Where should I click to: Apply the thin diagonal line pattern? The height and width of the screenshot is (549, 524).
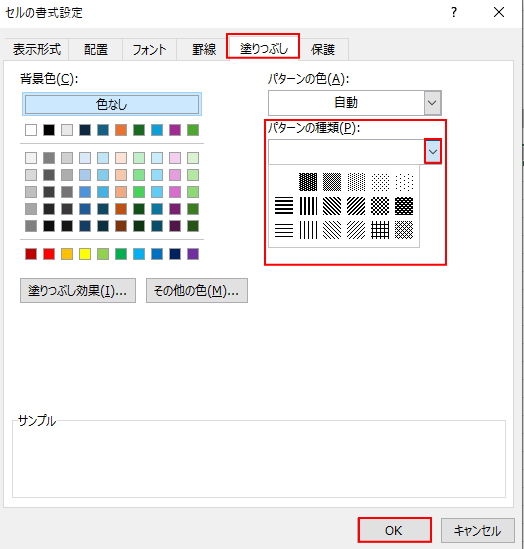click(356, 230)
